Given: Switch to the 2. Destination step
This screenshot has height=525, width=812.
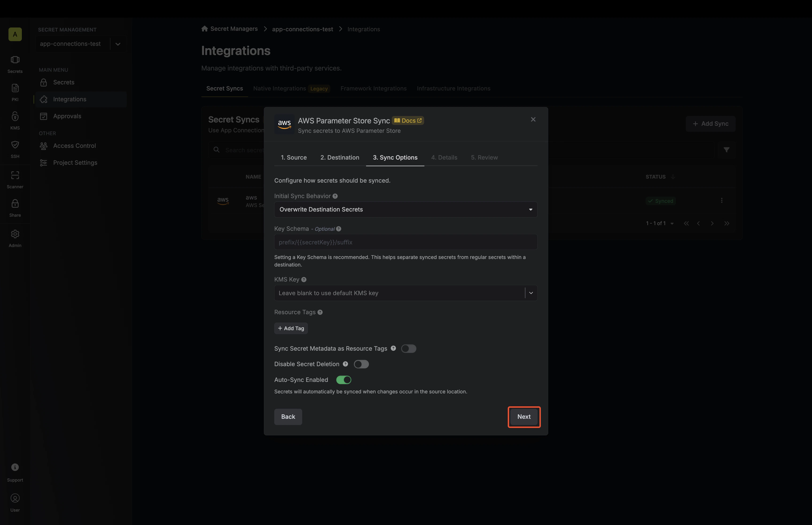Looking at the screenshot, I should [340, 157].
